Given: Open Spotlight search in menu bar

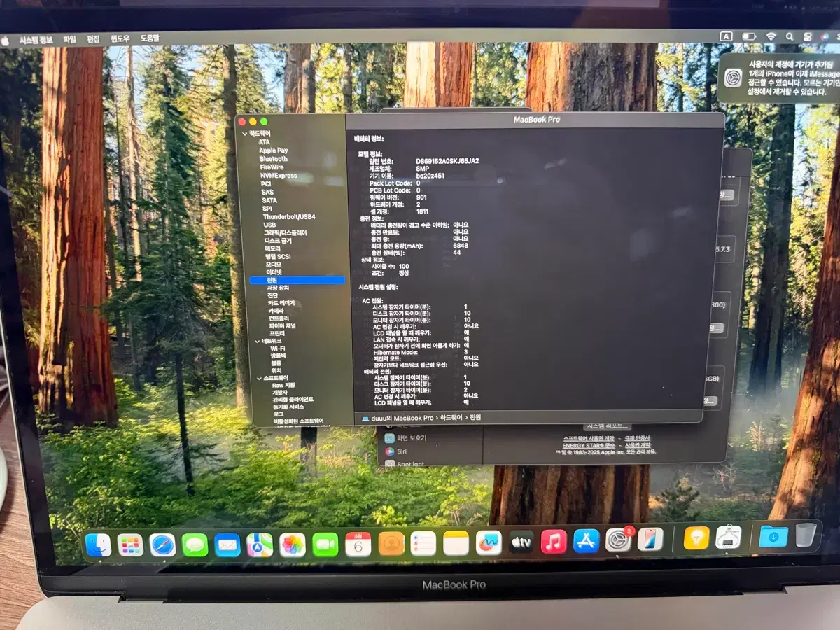Looking at the screenshot, I should point(790,36).
